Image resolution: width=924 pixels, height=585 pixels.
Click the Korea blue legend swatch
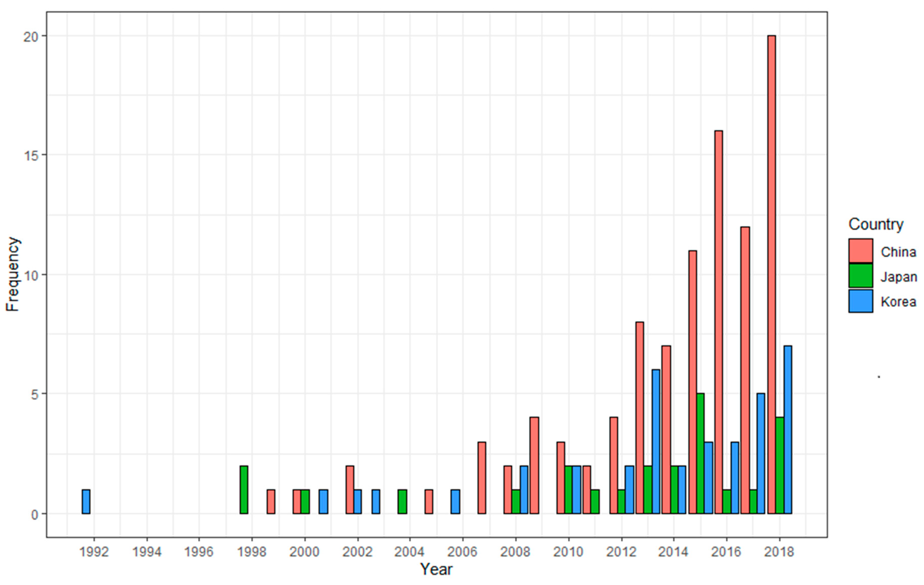861,301
